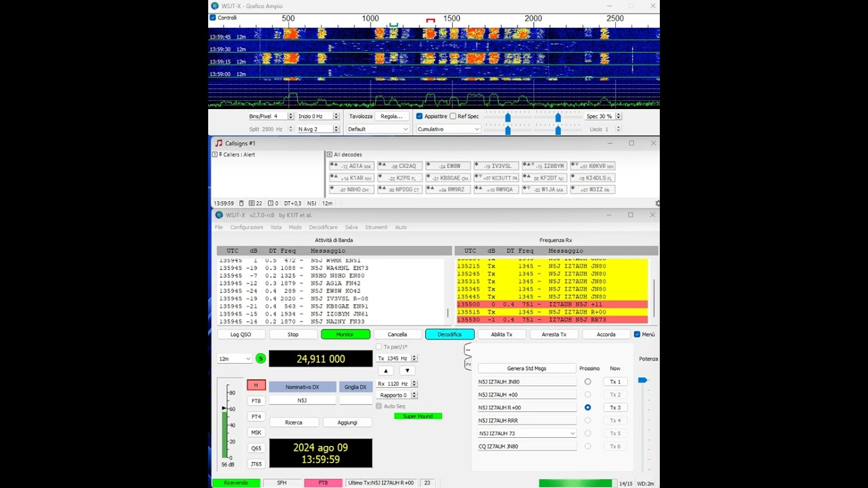This screenshot has height=488, width=868.
Task: Open the Configurazioni menu
Action: [x=246, y=227]
